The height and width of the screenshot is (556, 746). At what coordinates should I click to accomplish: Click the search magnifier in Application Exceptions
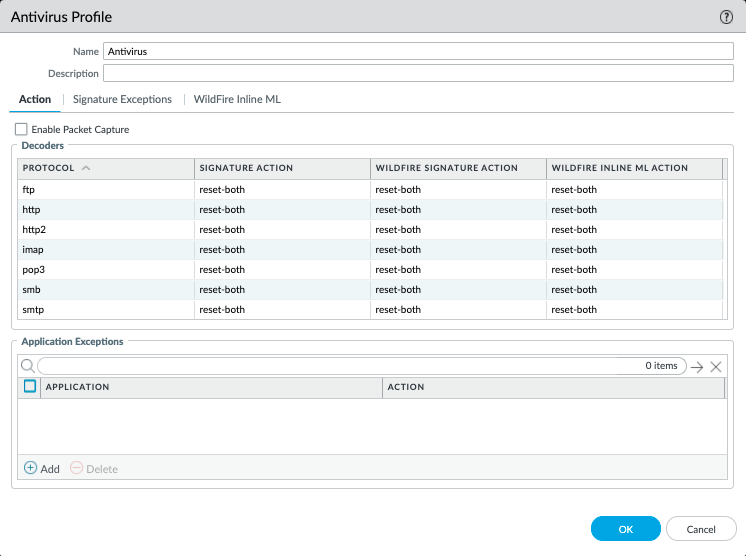point(28,366)
